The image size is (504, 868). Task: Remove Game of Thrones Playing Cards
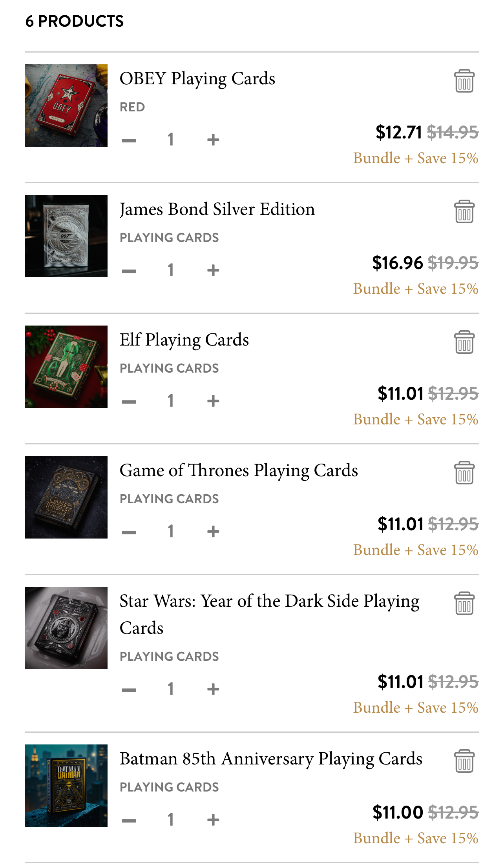coord(464,473)
